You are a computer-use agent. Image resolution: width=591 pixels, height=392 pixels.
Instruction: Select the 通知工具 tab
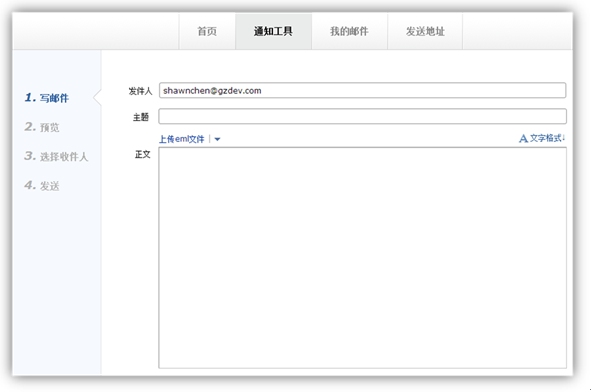pyautogui.click(x=273, y=31)
